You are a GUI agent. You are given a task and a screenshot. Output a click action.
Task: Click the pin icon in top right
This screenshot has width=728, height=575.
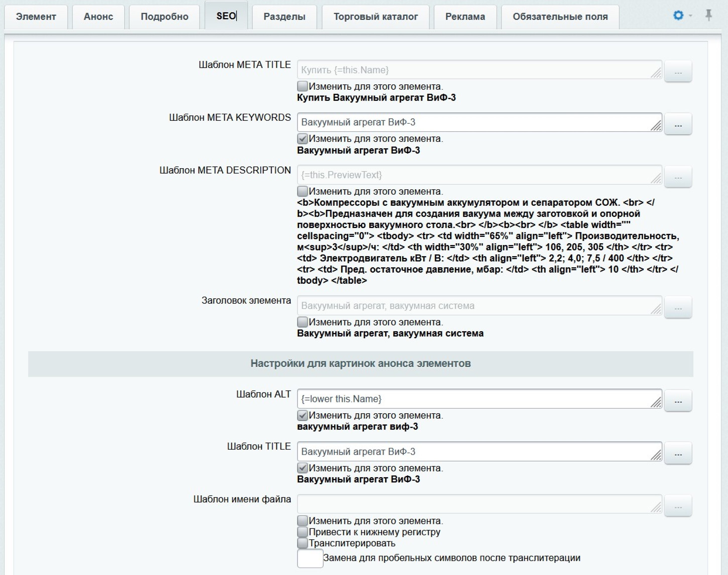click(708, 16)
